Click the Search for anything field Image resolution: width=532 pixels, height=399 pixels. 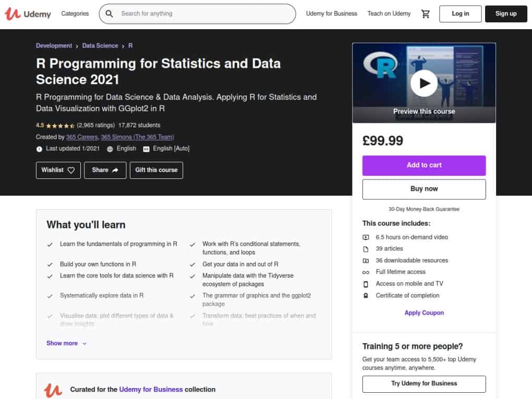pyautogui.click(x=197, y=14)
